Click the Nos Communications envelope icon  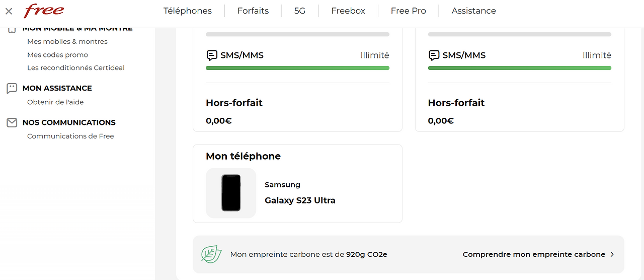12,122
